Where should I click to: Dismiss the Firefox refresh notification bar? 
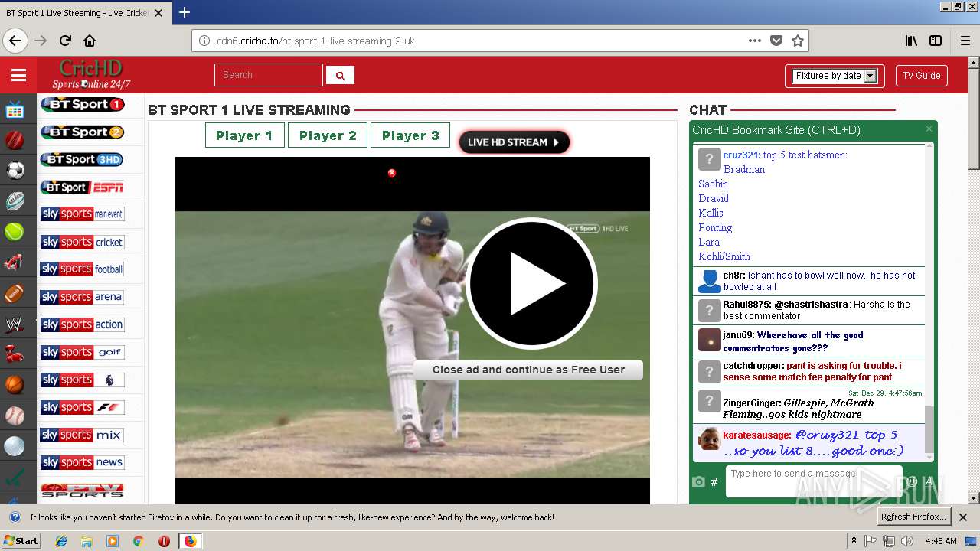(963, 517)
